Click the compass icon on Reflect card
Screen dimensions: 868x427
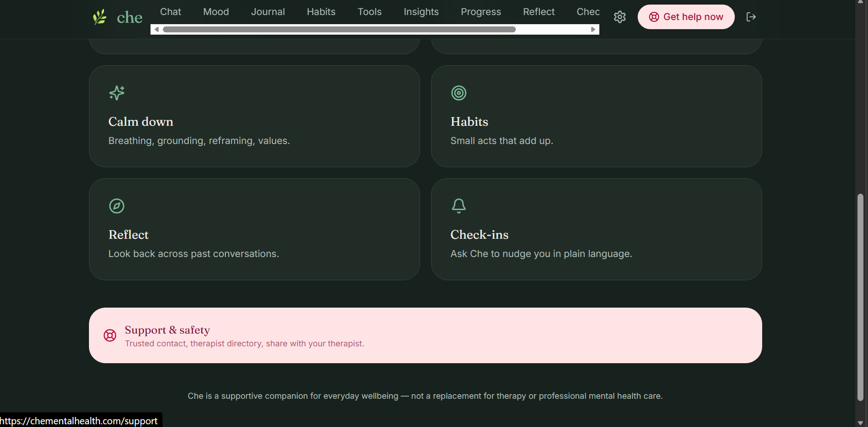(x=117, y=206)
